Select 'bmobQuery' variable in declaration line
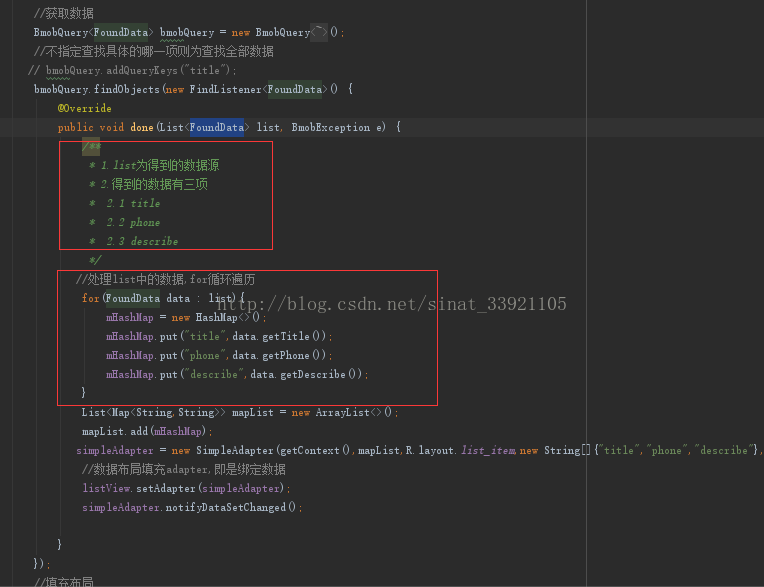Image resolution: width=764 pixels, height=587 pixels. pos(187,33)
